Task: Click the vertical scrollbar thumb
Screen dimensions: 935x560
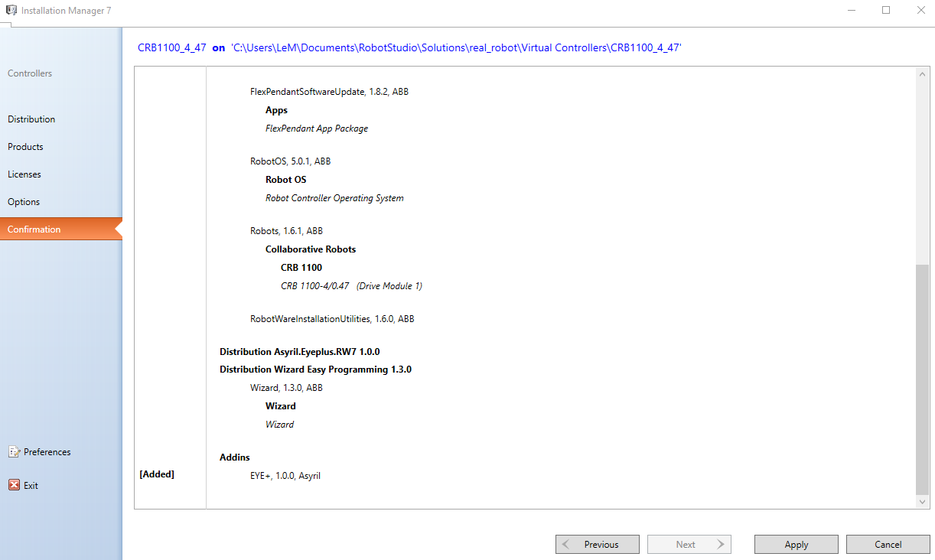Action: click(x=923, y=379)
